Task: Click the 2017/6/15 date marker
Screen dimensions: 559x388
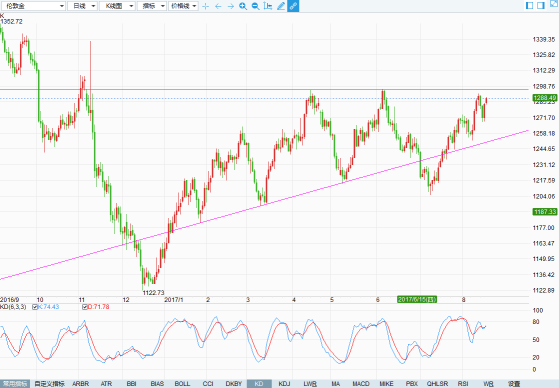Action: tap(417, 300)
